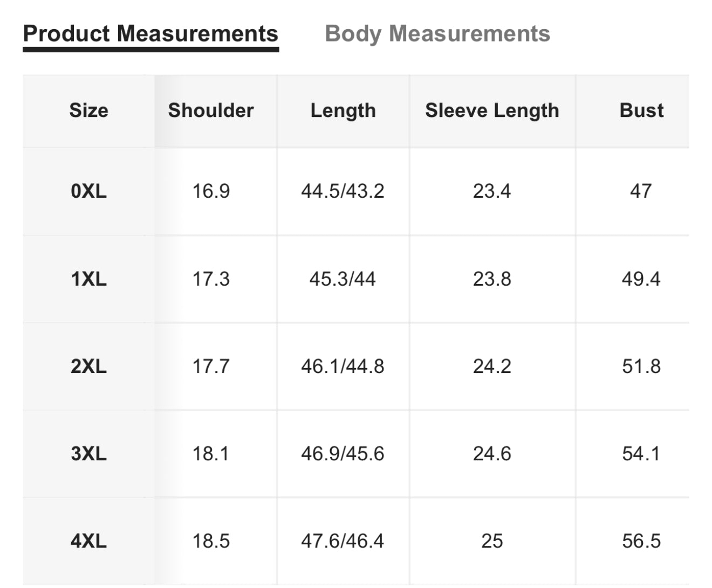Click the 56.5 bust value for 4XL
This screenshot has height=588, width=712.
[x=641, y=541]
